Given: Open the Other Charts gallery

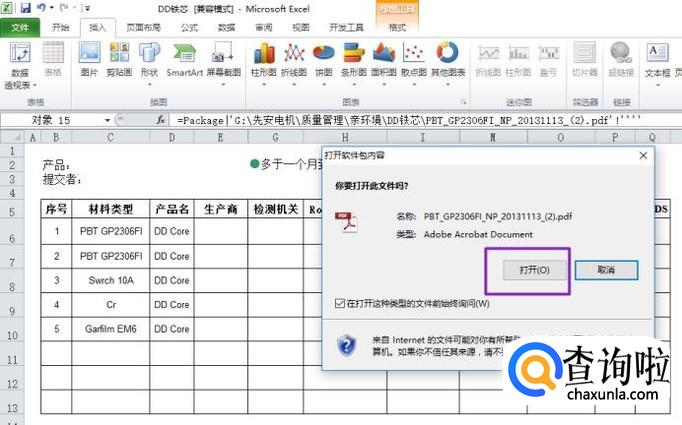Looking at the screenshot, I should pos(448,63).
